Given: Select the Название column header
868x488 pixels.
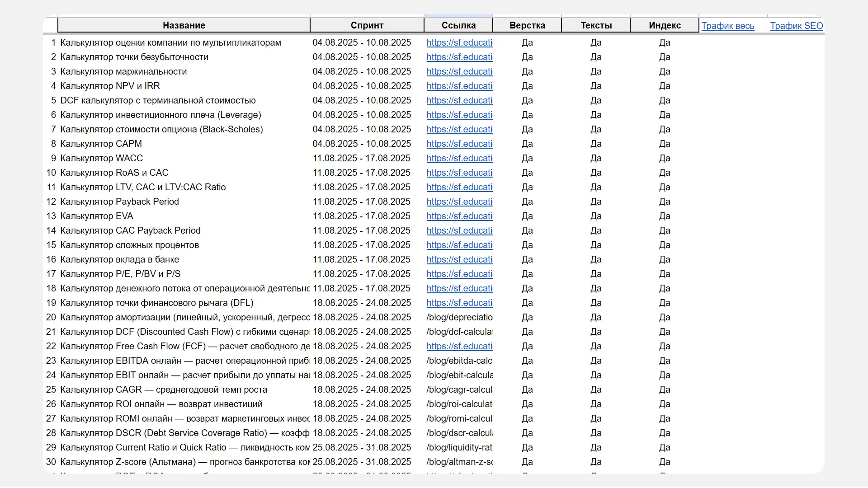Looking at the screenshot, I should [x=184, y=25].
